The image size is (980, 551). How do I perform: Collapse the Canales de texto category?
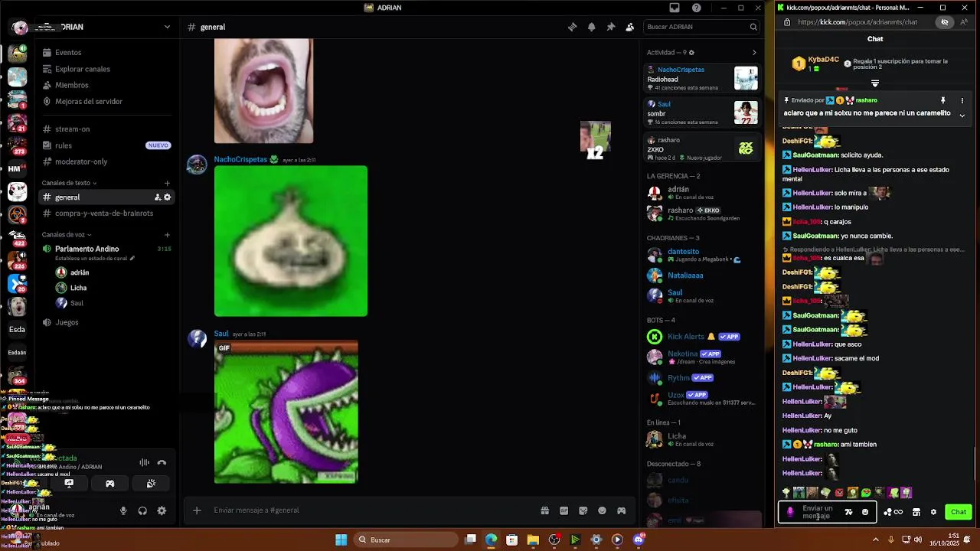tap(70, 183)
